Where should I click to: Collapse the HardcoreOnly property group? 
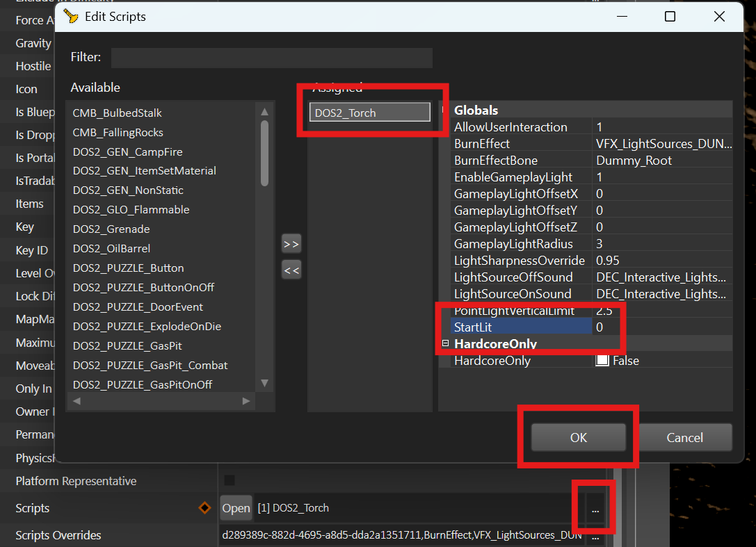click(446, 343)
